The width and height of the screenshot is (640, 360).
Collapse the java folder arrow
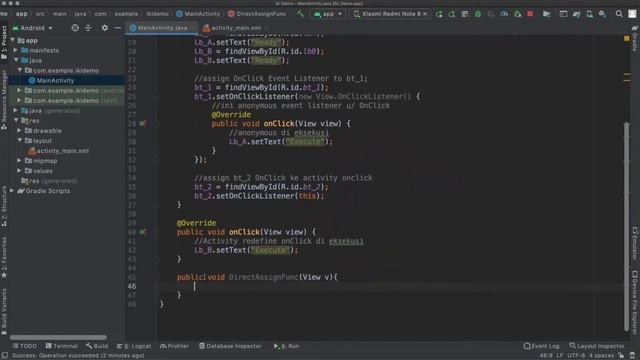pyautogui.click(x=16, y=60)
